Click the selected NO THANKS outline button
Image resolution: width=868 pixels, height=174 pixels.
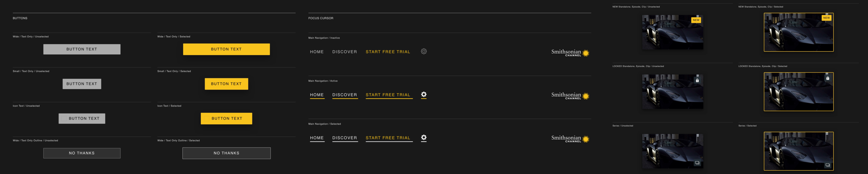(x=226, y=153)
